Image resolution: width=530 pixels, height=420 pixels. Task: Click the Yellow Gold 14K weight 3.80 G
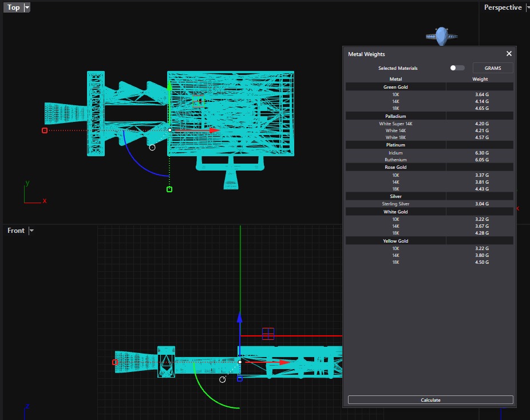[x=482, y=255]
